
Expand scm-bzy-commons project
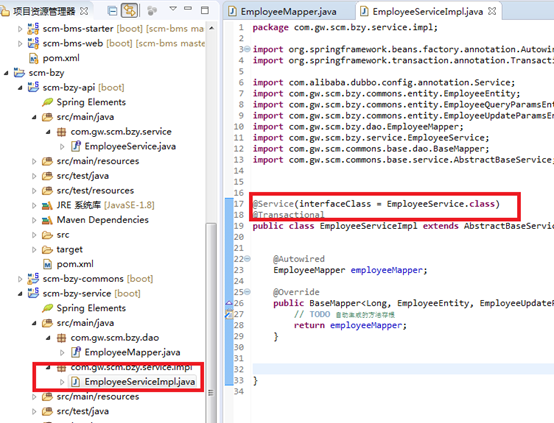(x=20, y=279)
